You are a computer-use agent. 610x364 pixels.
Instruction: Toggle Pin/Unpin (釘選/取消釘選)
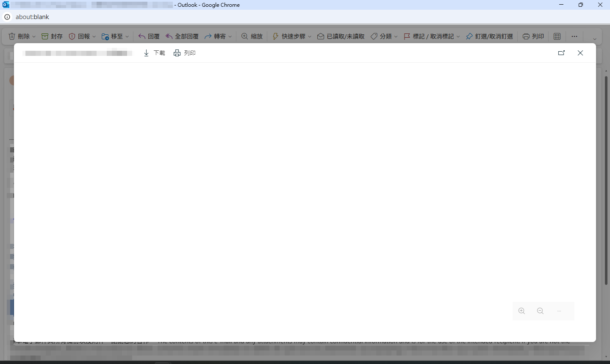pos(489,36)
